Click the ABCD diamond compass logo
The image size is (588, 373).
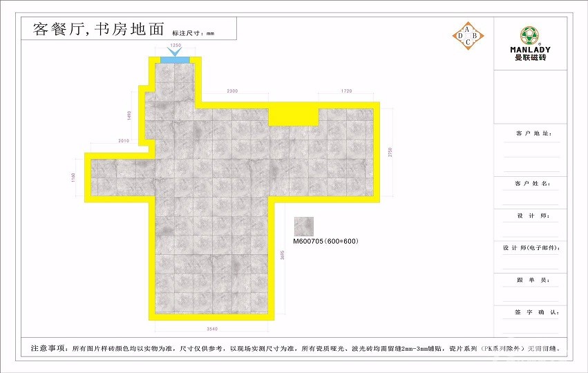click(x=468, y=36)
